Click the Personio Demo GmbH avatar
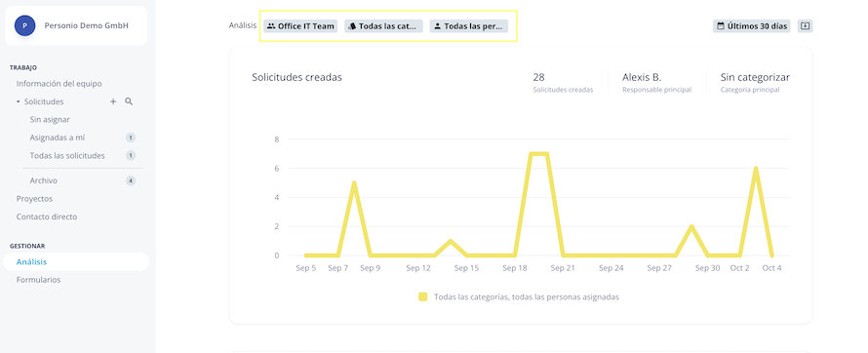The image size is (868, 353). coord(25,25)
